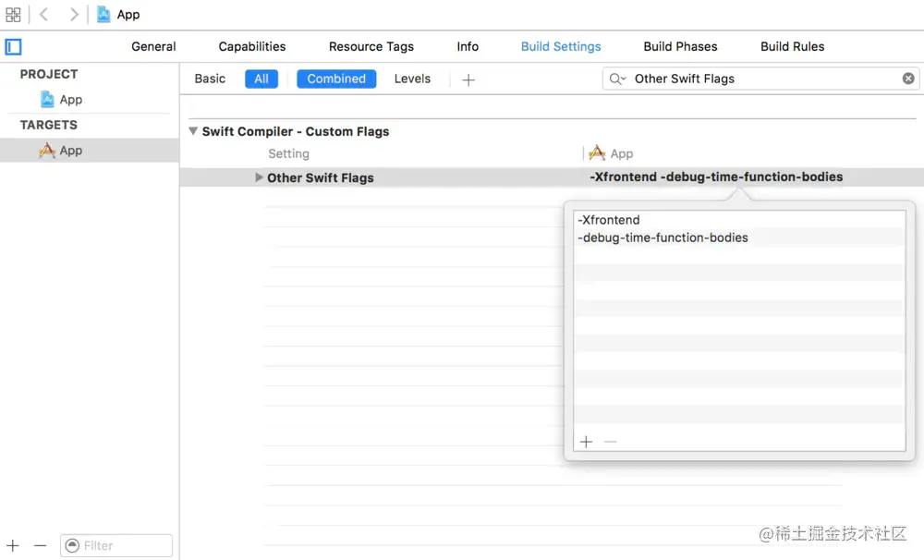Select the App target in sidebar
Screen dimensions: 924x560
click(x=90, y=151)
